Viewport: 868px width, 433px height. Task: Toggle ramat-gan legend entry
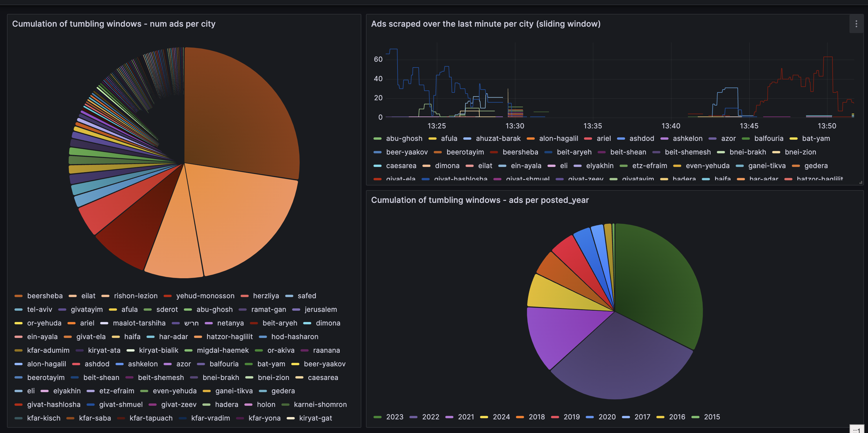(x=269, y=309)
